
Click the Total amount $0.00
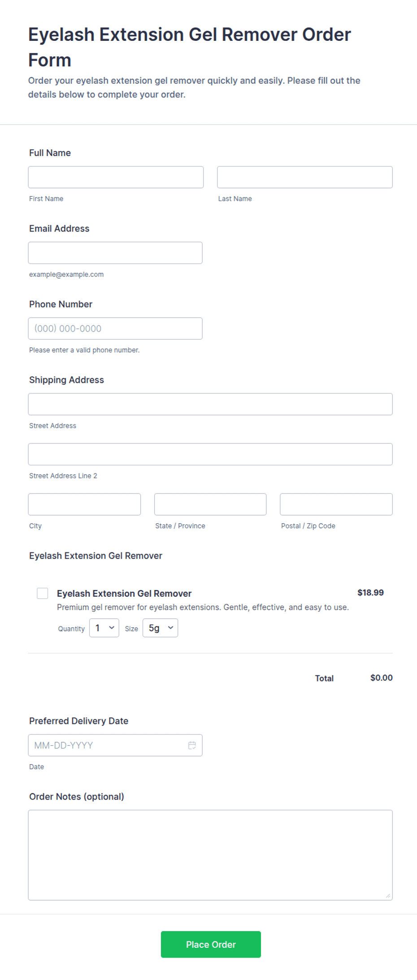tap(382, 678)
